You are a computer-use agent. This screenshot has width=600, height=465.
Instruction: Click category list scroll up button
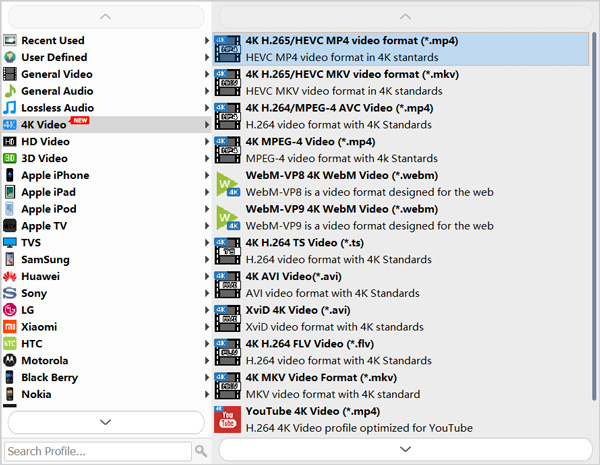point(106,17)
